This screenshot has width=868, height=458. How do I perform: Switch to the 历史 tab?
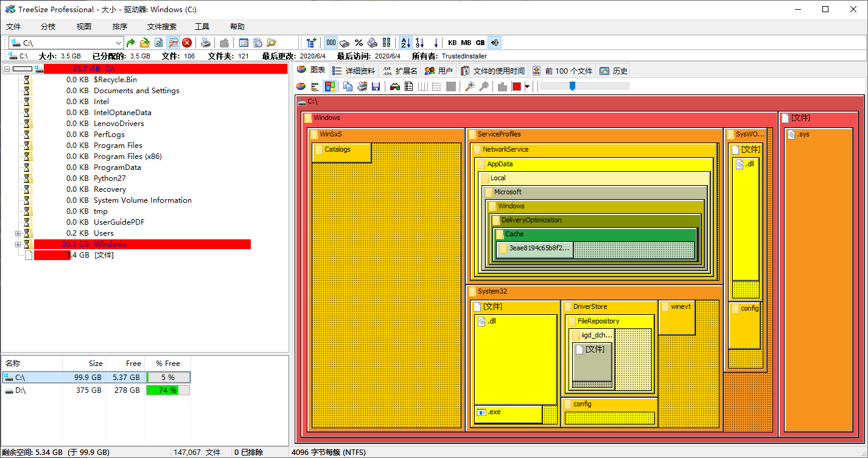click(x=614, y=71)
